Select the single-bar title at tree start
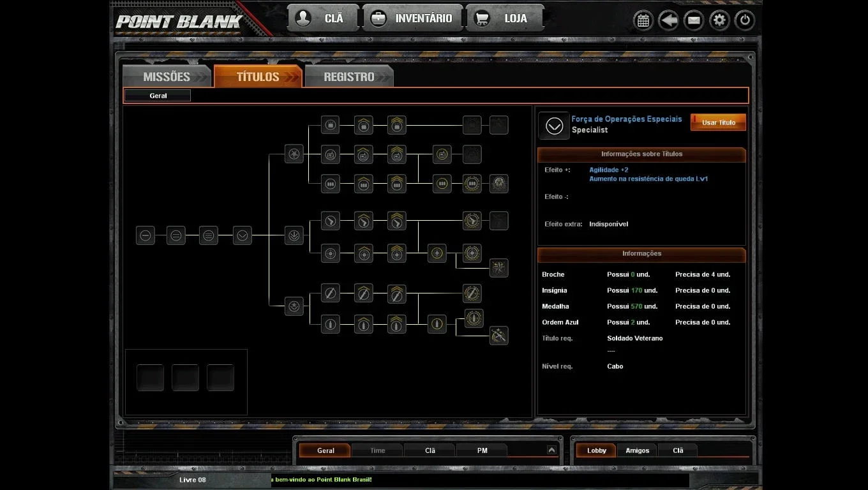 146,235
